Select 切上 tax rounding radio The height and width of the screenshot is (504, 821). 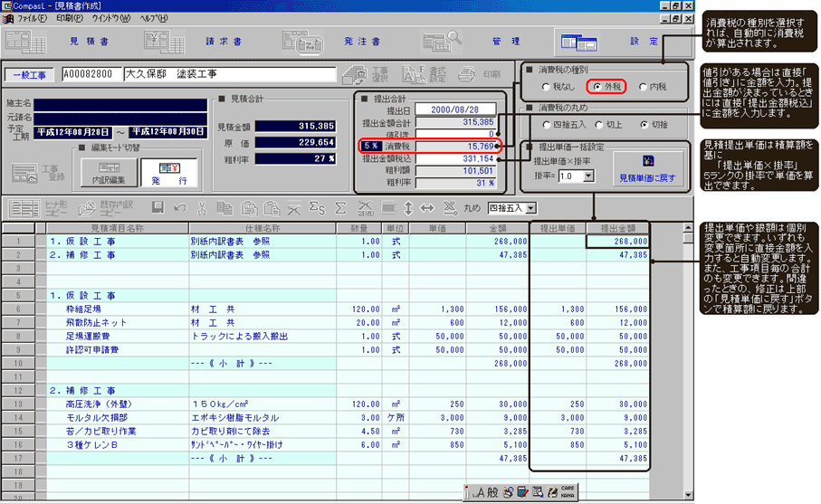(599, 125)
